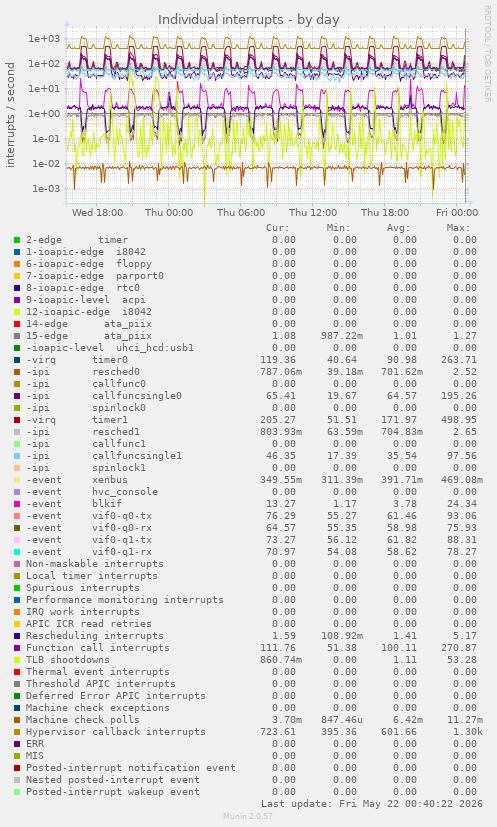Click the magenta swatch next to blkif event
497x827 pixels.
tap(17, 504)
